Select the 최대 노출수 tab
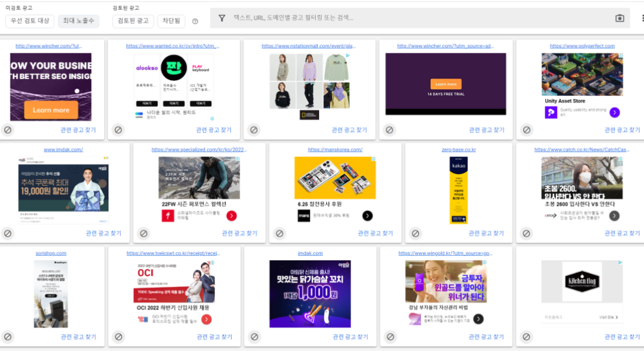 coord(78,21)
